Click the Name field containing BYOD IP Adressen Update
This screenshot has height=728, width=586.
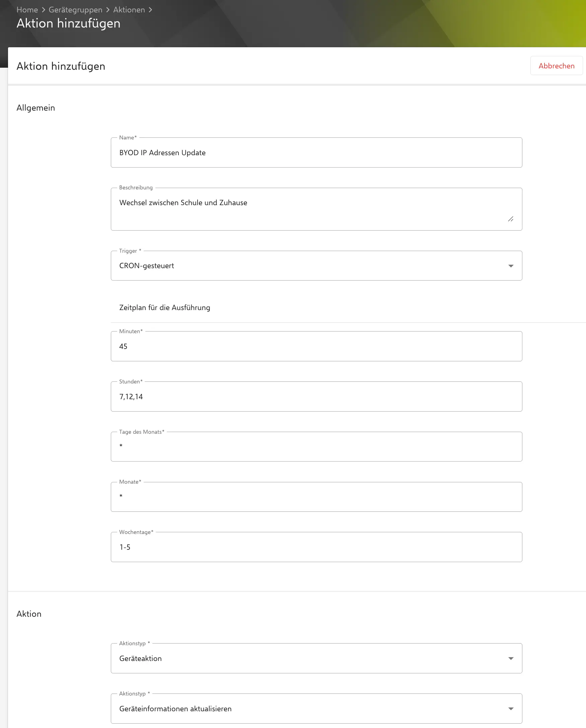coord(316,153)
